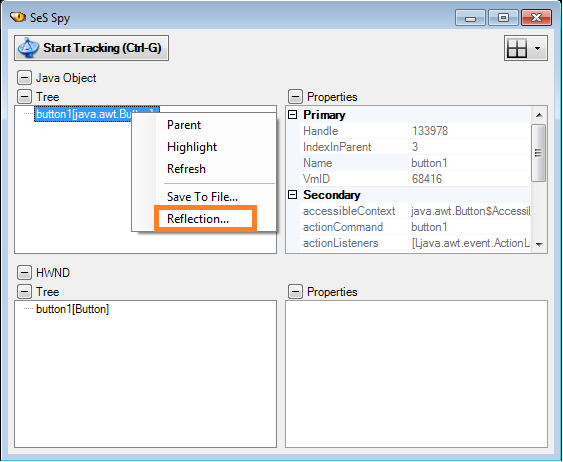Select Highlight in the context menu
The height and width of the screenshot is (462, 563).
[192, 147]
